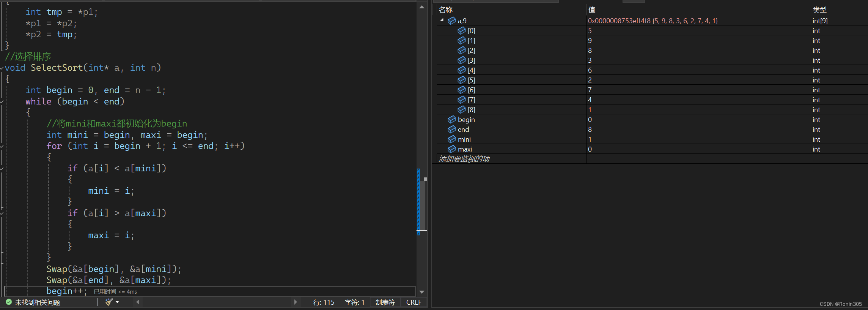The height and width of the screenshot is (310, 868).
Task: Click the cube icon for element [1]
Action: pyautogui.click(x=462, y=40)
